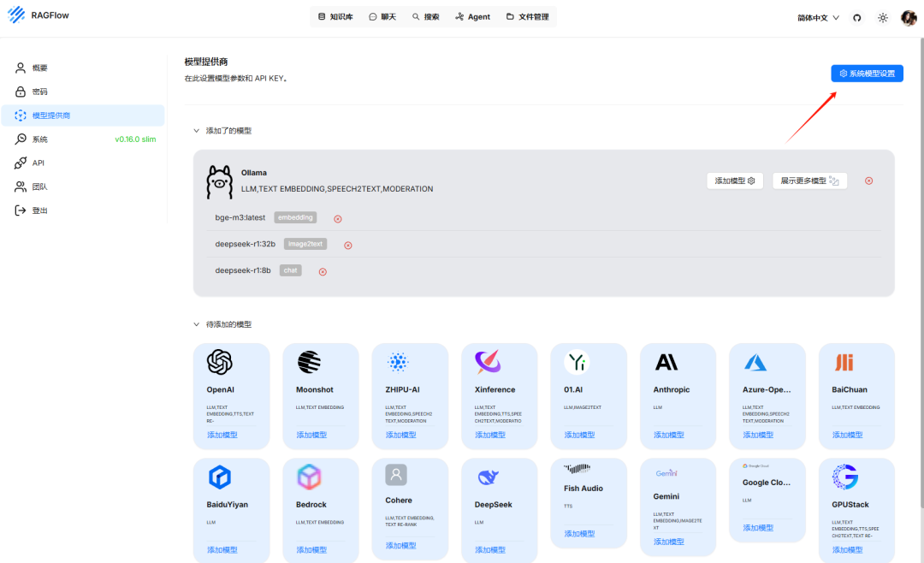
Task: Click the v0.16.0 slim version label
Action: point(135,139)
